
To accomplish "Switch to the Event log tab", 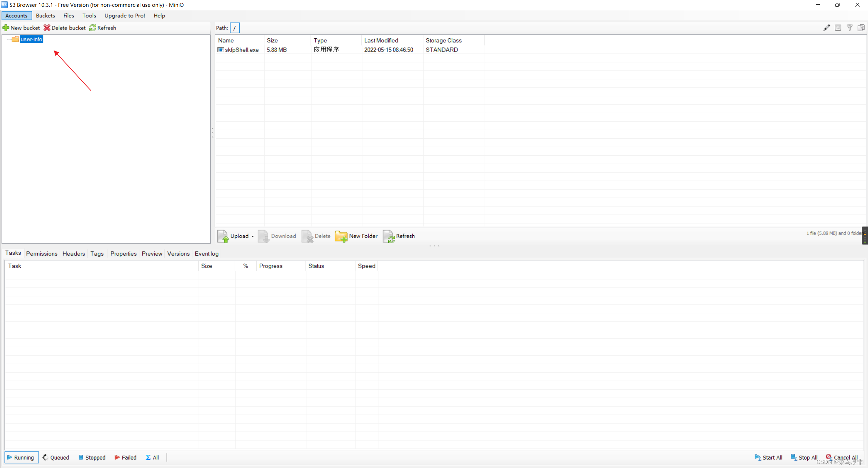I will point(206,254).
